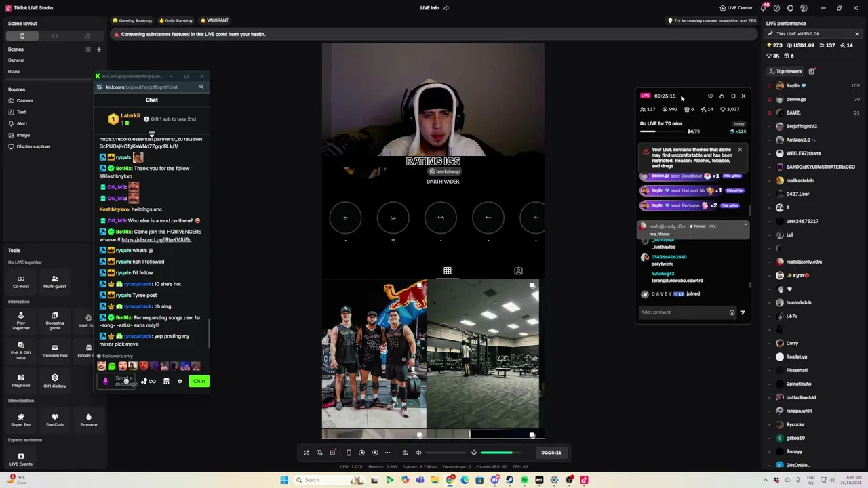Click the 00:25:15 live timer button
Screen dimensions: 868x488
[x=551, y=453]
